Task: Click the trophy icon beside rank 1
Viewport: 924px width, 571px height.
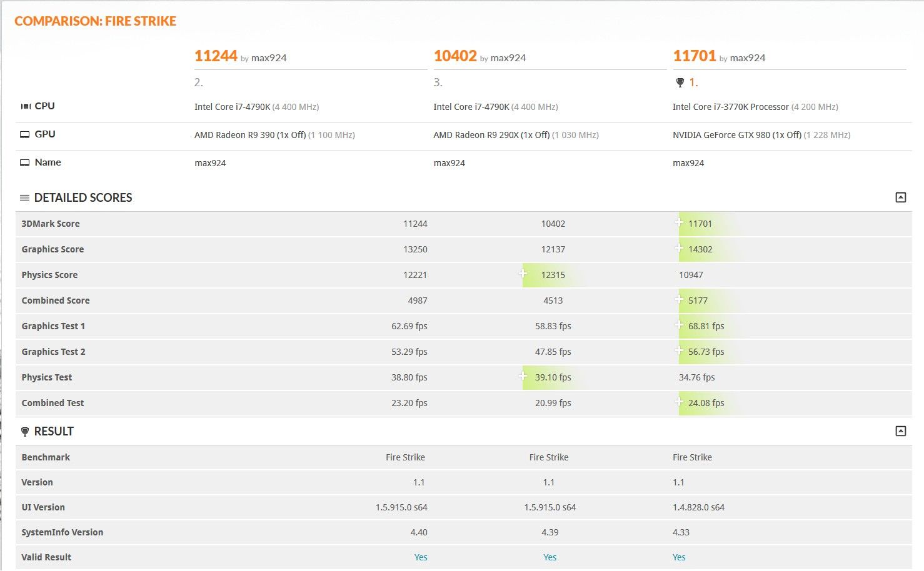Action: click(680, 82)
